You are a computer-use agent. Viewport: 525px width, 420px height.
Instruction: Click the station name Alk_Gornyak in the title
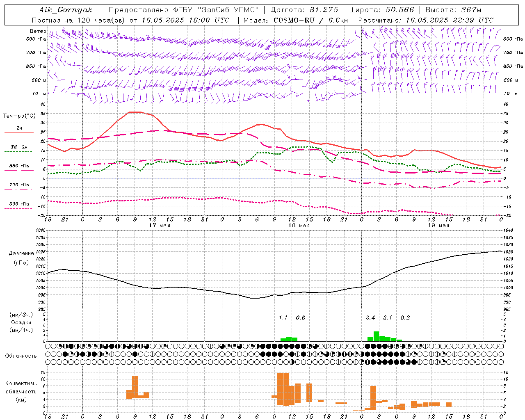click(66, 10)
